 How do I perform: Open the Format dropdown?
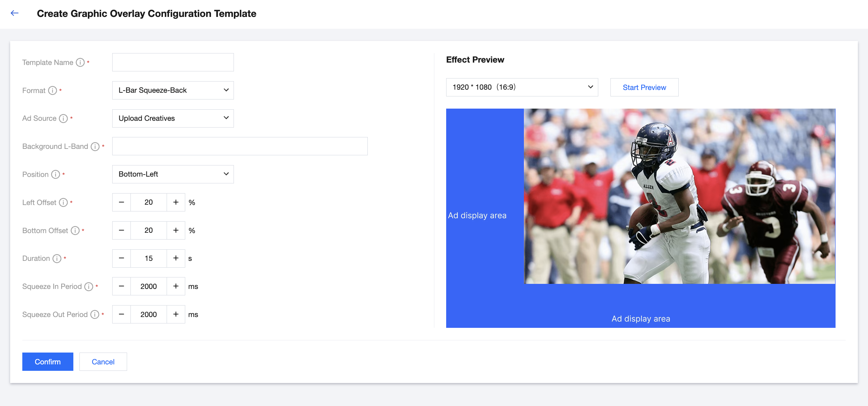173,90
